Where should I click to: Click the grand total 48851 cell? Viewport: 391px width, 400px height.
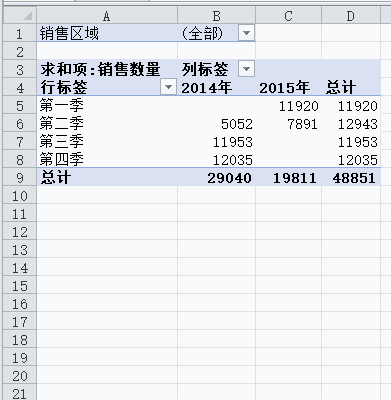point(351,177)
